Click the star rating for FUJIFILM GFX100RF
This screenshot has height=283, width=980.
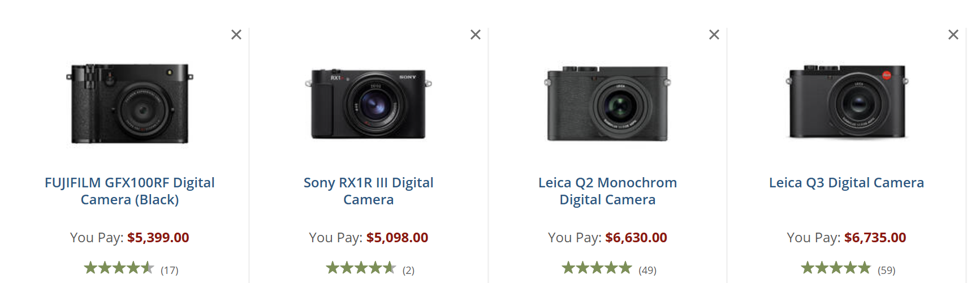119,268
